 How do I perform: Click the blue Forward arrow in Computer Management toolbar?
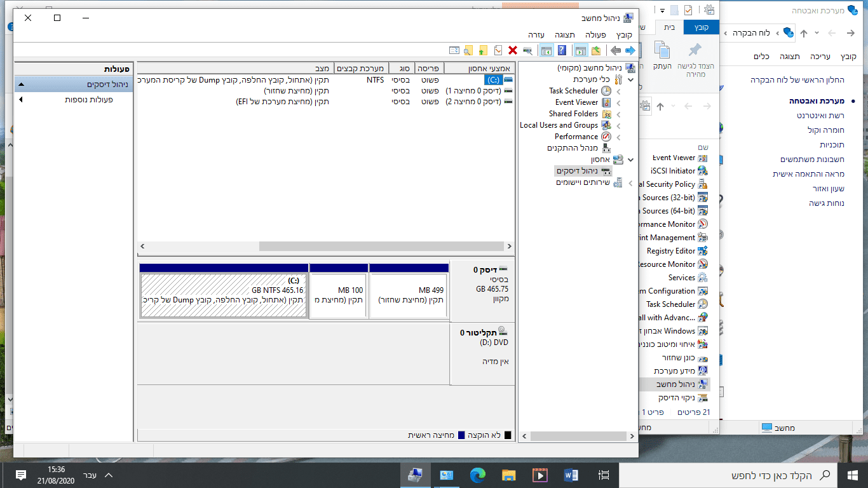click(x=630, y=50)
